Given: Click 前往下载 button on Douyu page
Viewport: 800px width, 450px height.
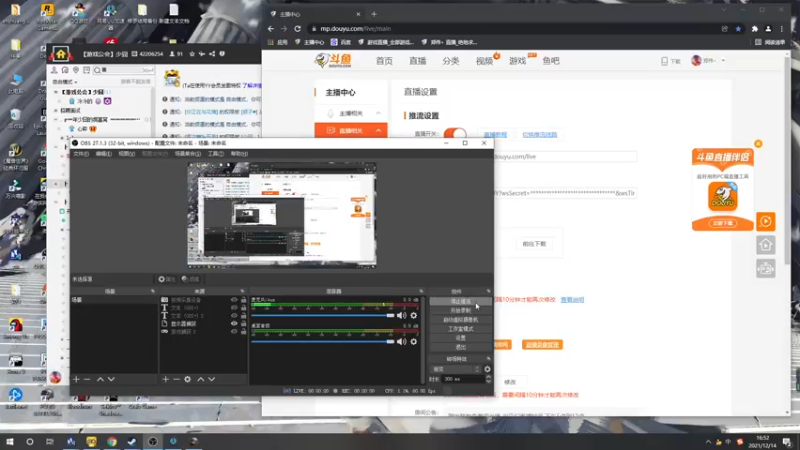Looking at the screenshot, I should [534, 244].
